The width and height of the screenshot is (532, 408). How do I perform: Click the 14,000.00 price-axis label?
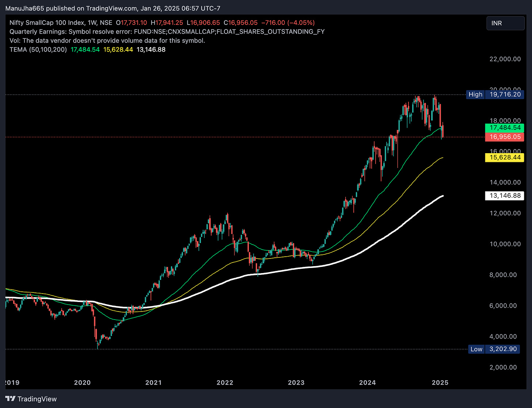click(505, 182)
